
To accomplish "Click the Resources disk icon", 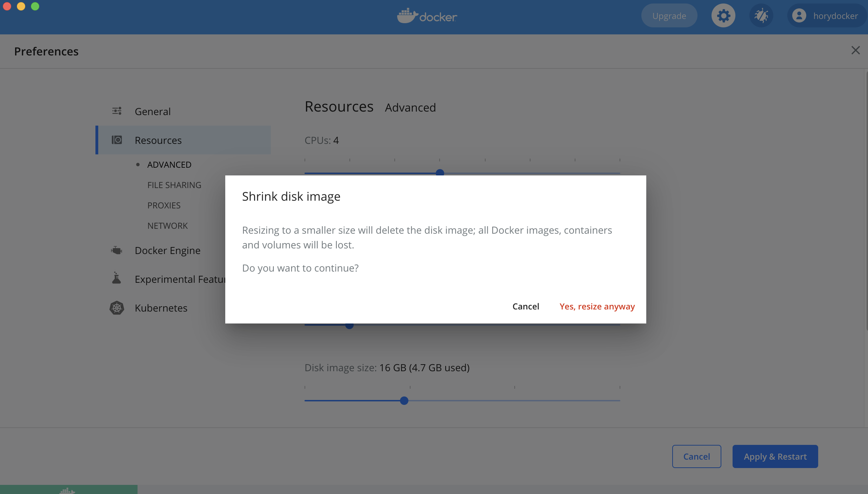I will tap(117, 140).
